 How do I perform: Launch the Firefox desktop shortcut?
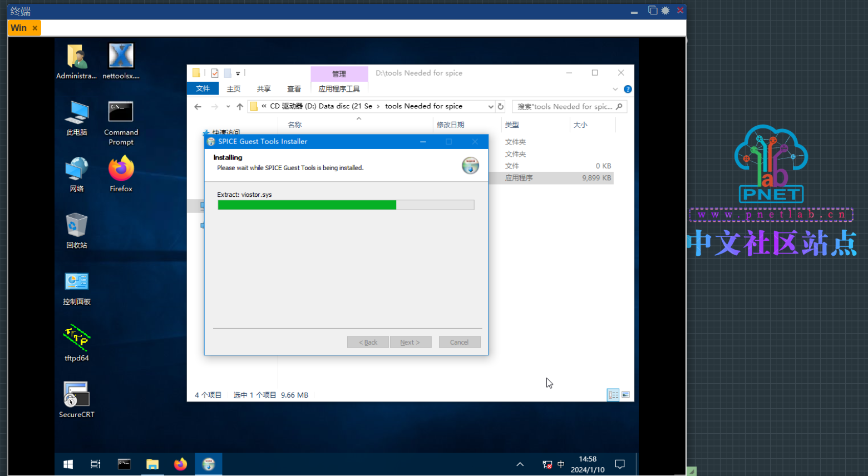(121, 175)
